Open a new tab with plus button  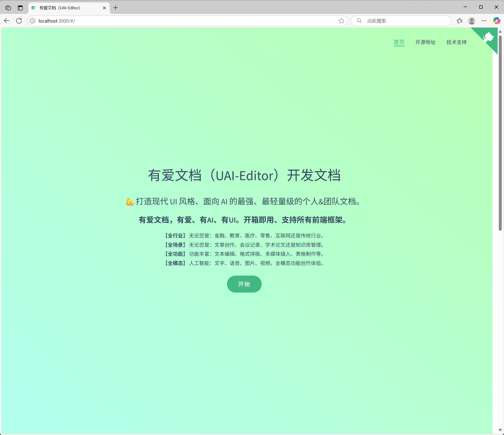tap(116, 8)
